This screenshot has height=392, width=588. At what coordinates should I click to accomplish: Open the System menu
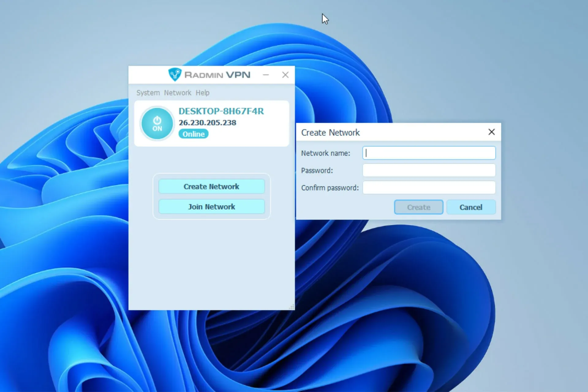pyautogui.click(x=148, y=92)
